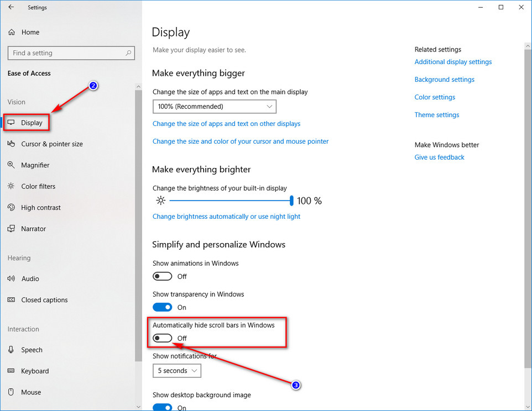Select Audio in the Hearing section
This screenshot has height=411, width=532.
click(x=30, y=278)
